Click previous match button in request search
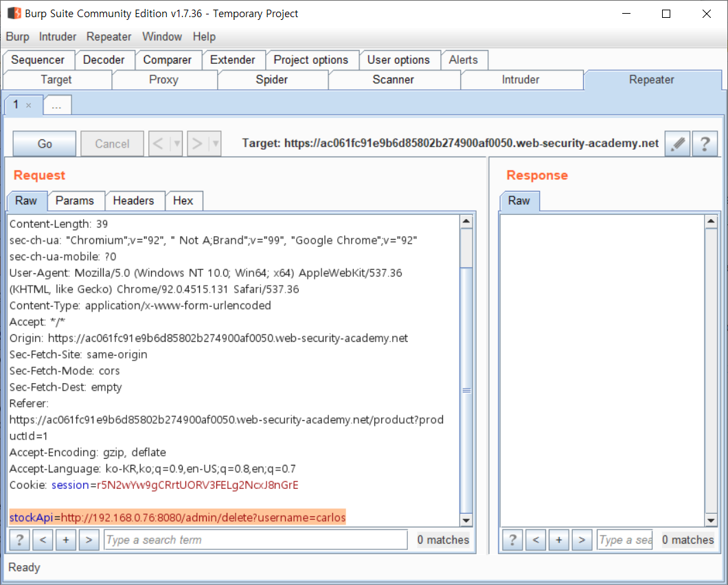The height and width of the screenshot is (585, 728). [43, 540]
